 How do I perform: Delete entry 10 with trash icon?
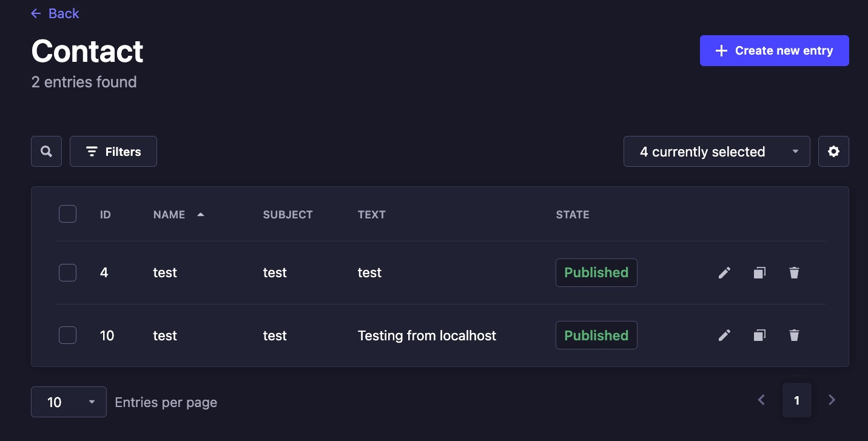(x=794, y=335)
